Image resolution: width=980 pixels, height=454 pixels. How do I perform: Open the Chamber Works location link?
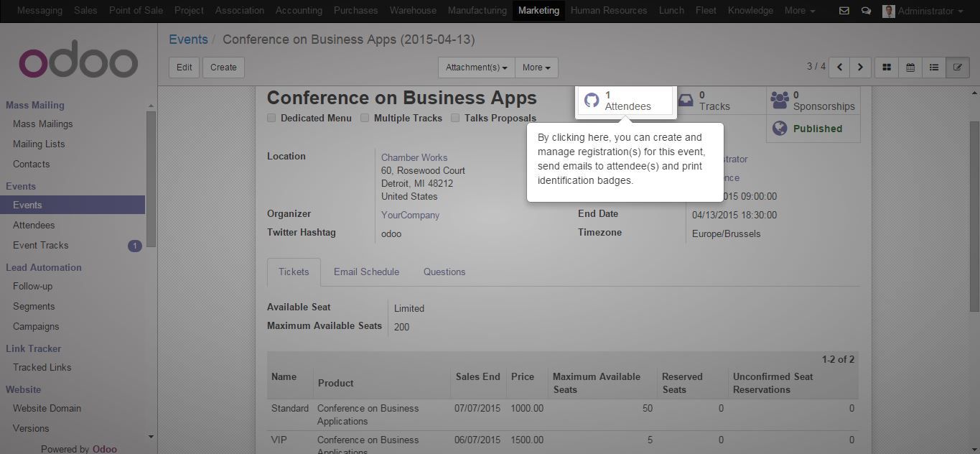pos(414,158)
